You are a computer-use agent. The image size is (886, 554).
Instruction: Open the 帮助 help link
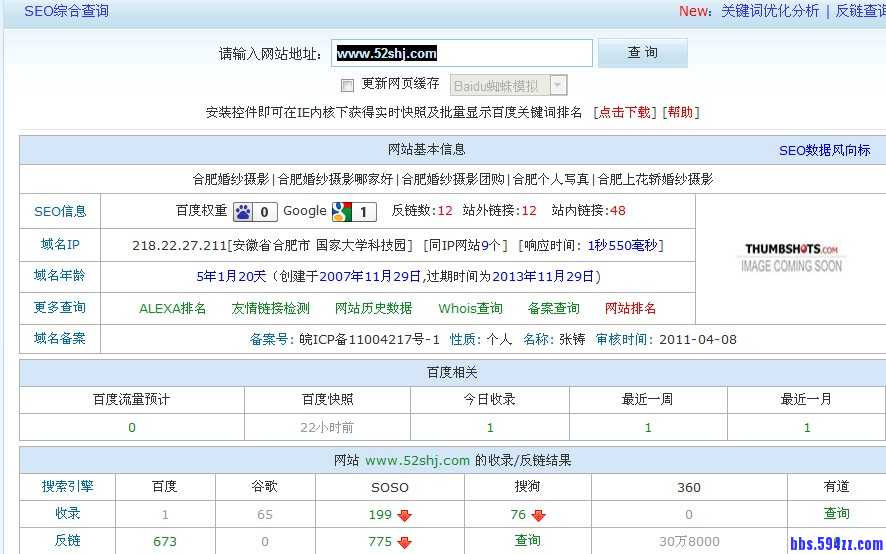tap(680, 113)
